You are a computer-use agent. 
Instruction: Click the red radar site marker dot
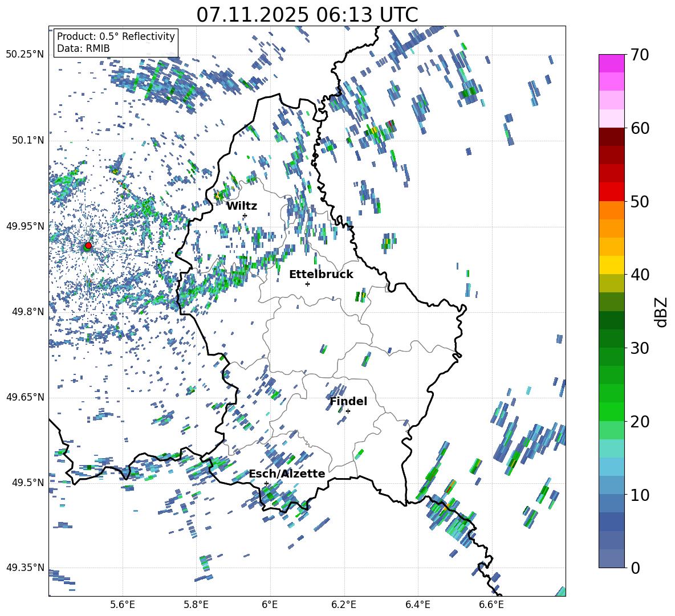88,245
